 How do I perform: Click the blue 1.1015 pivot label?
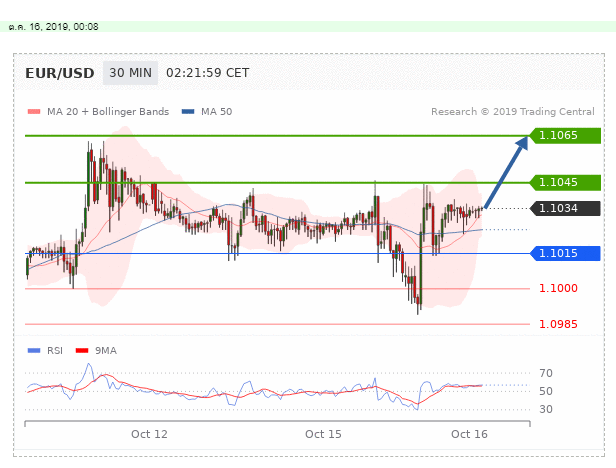click(x=565, y=253)
